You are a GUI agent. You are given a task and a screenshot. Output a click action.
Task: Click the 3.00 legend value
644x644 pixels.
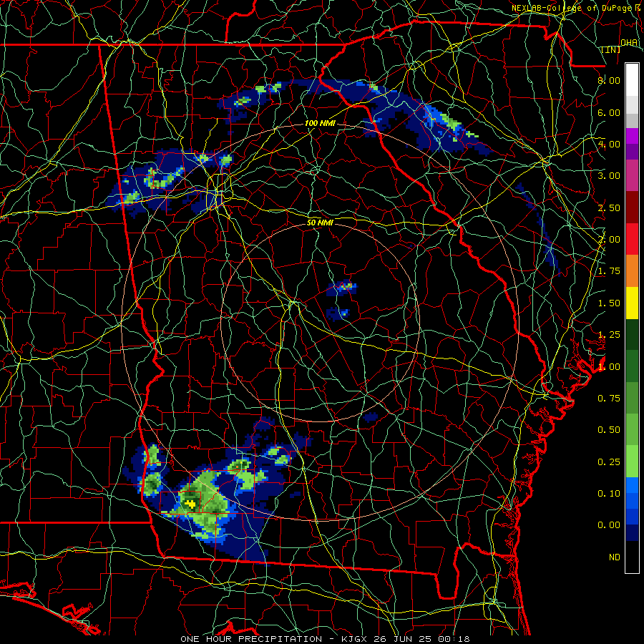click(609, 176)
